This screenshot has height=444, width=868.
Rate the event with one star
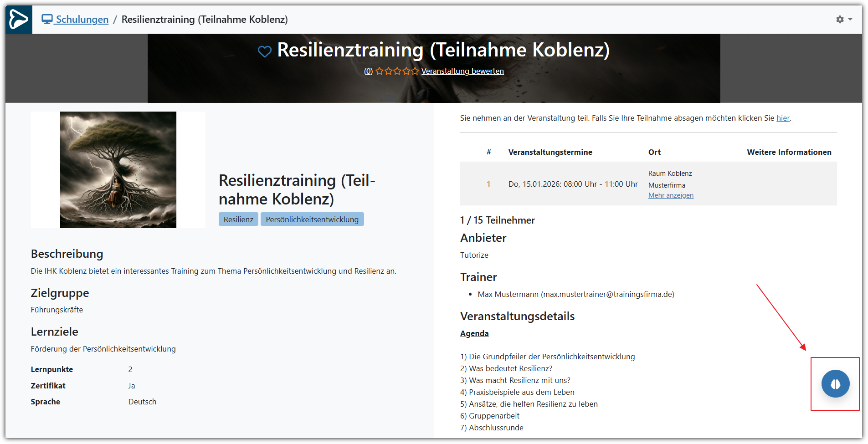(x=379, y=71)
